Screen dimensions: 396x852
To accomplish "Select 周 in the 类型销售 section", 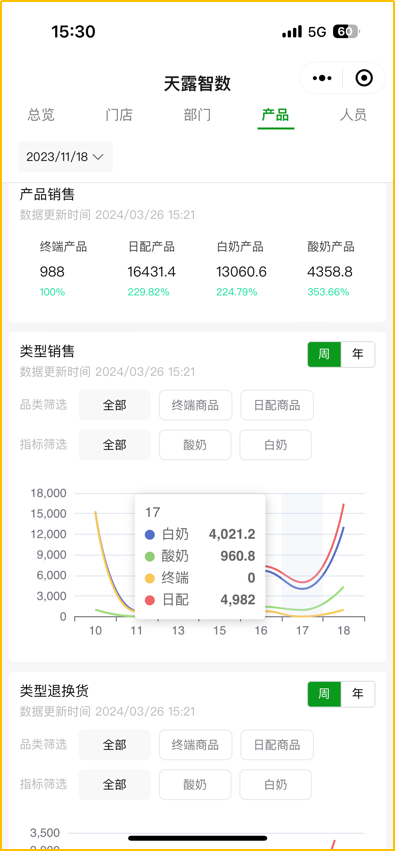I will click(324, 354).
